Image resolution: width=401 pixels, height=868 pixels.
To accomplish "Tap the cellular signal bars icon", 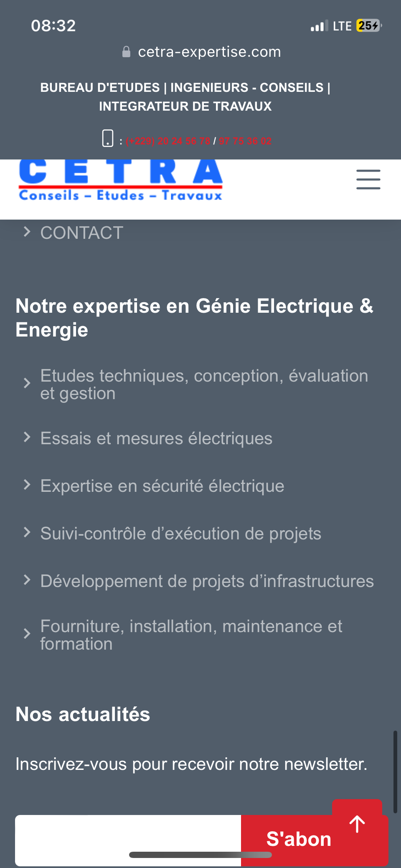I will 319,26.
